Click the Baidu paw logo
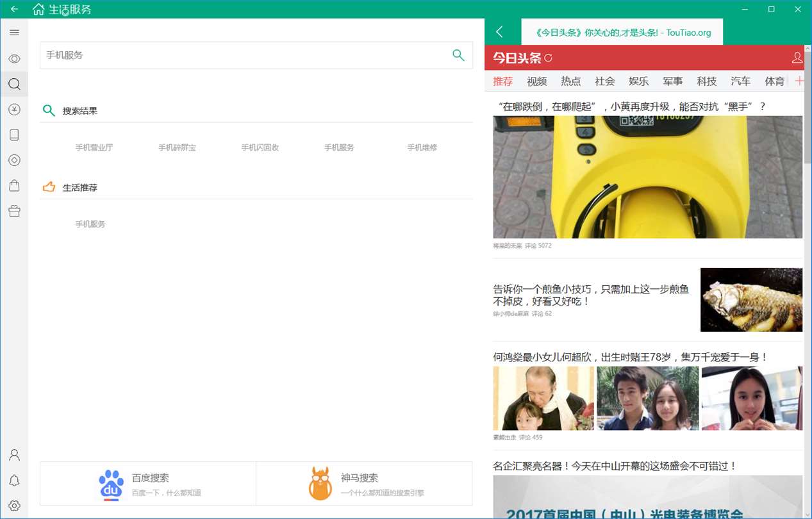812x519 pixels. [x=112, y=485]
